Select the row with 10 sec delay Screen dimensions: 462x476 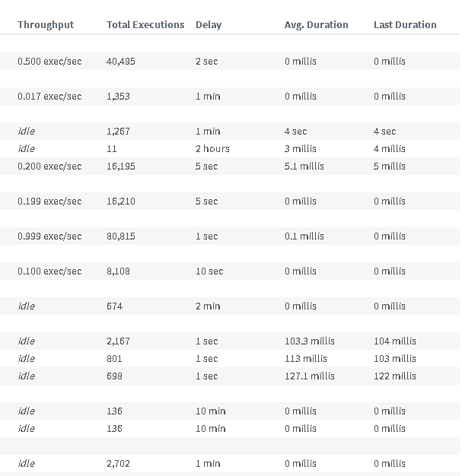pyautogui.click(x=230, y=271)
